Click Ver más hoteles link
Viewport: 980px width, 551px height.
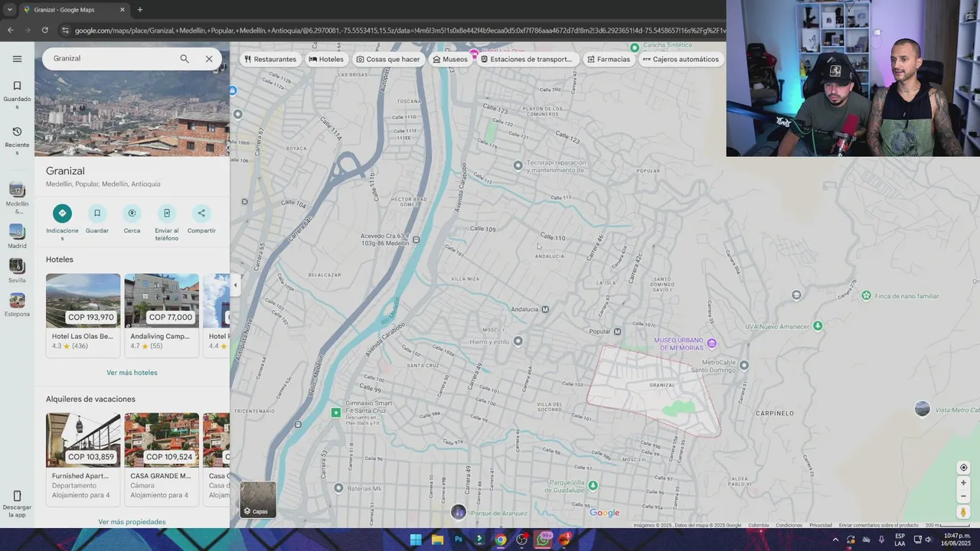coord(132,373)
